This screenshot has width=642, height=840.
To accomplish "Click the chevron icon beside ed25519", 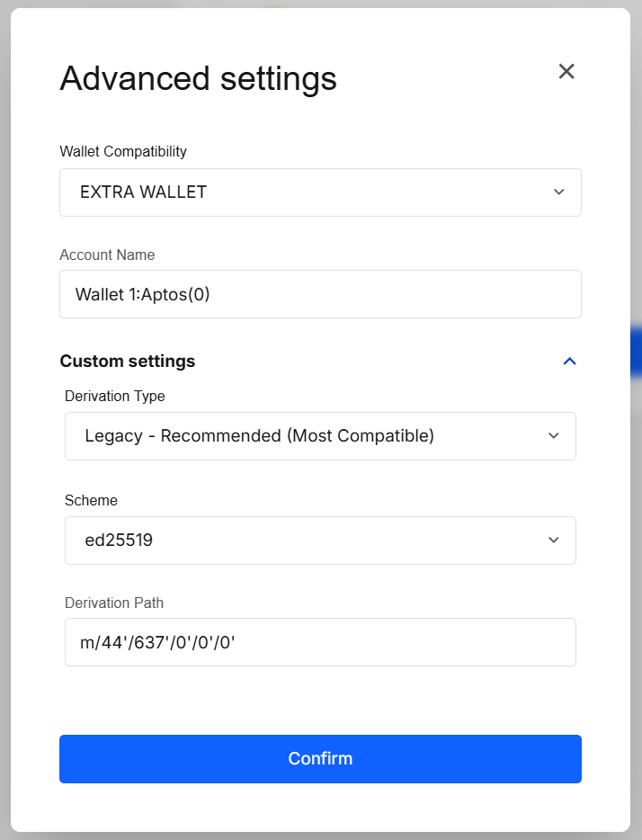I will tap(554, 541).
